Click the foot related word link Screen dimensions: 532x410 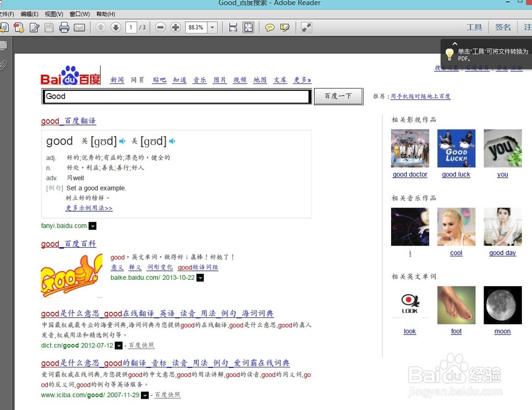click(456, 331)
